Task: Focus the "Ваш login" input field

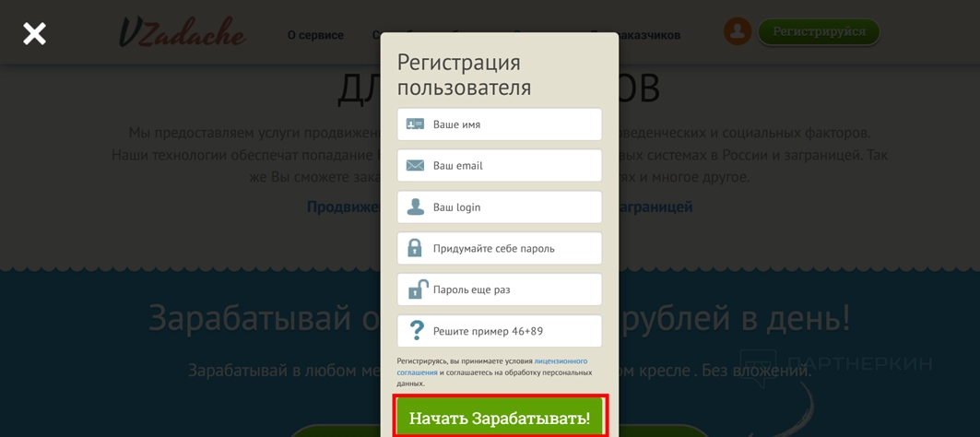Action: tap(500, 207)
